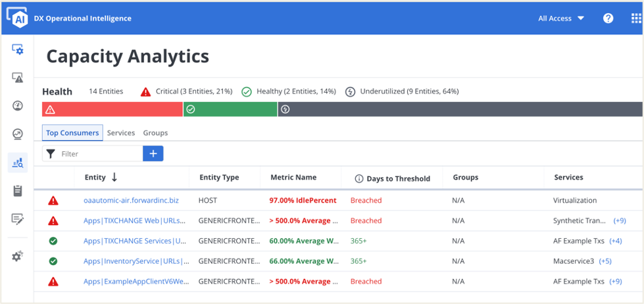Open the oaautomic-air.forwardinc.biz entity link
This screenshot has height=304, width=644.
click(131, 200)
